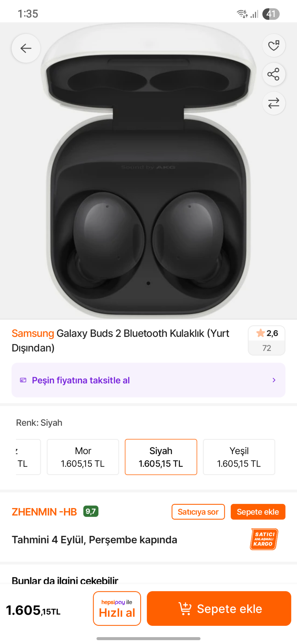
Task: Select the Siyah color option
Action: (x=161, y=457)
